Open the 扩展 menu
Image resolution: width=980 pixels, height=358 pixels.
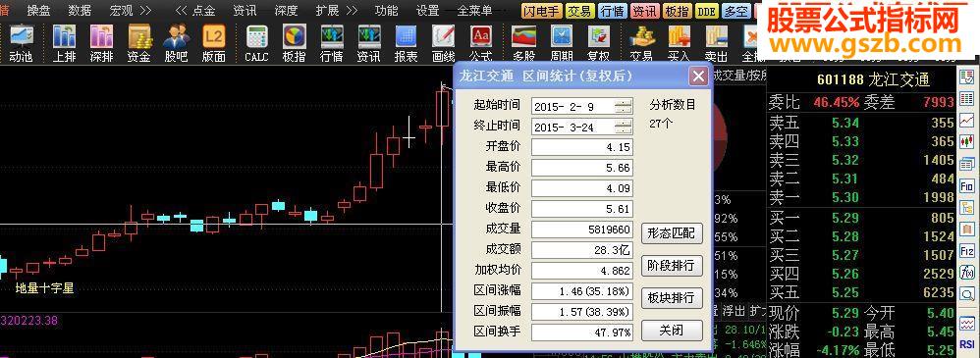click(328, 11)
